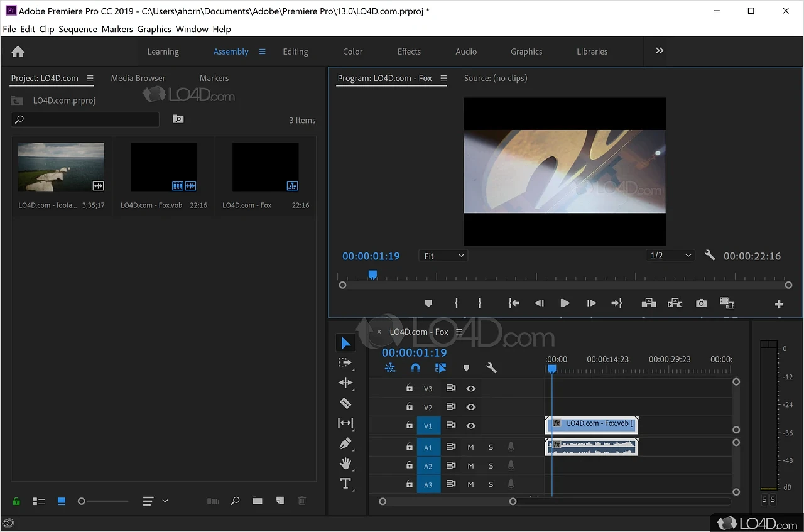
Task: Select the Pen tool in timeline toolbar
Action: (345, 443)
